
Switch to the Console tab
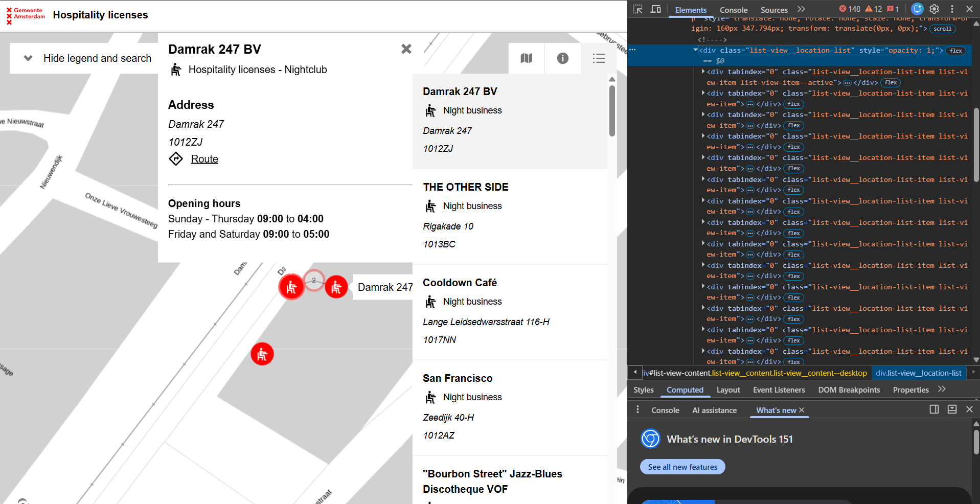734,10
